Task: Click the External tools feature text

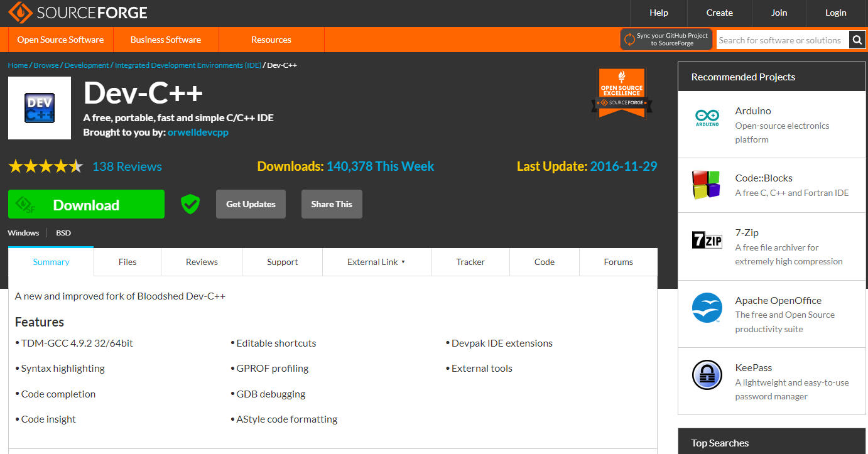Action: (482, 369)
